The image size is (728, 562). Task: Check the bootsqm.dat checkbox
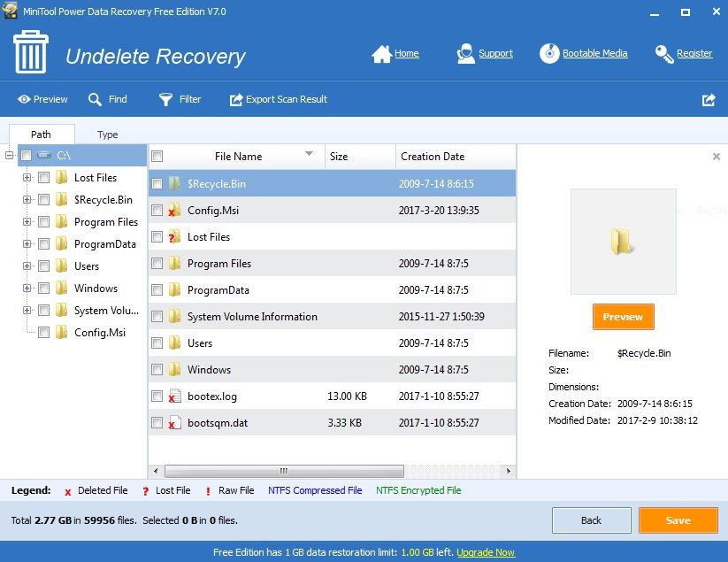[x=157, y=423]
